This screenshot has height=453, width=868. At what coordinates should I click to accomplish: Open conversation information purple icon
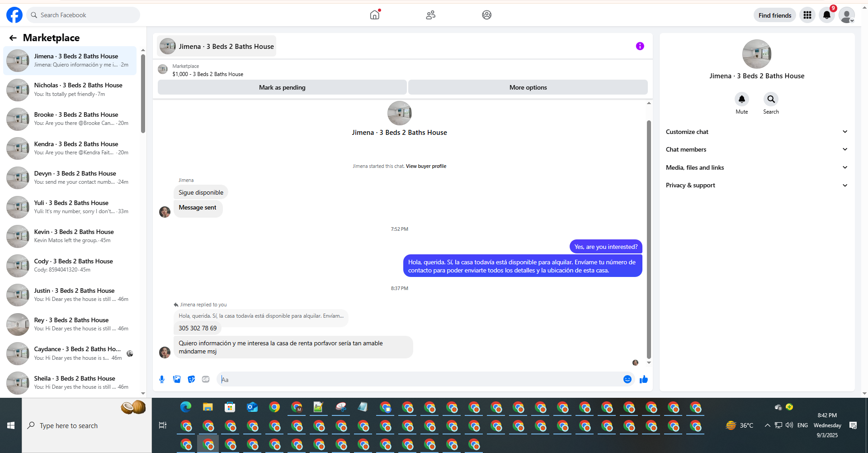(640, 46)
